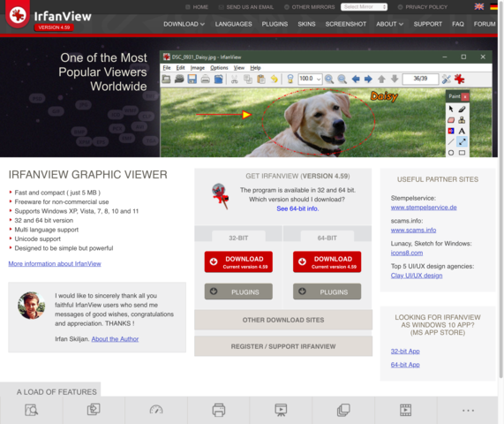The image size is (504, 424).
Task: Click the 32-bit PLUGINS button
Action: [x=238, y=291]
